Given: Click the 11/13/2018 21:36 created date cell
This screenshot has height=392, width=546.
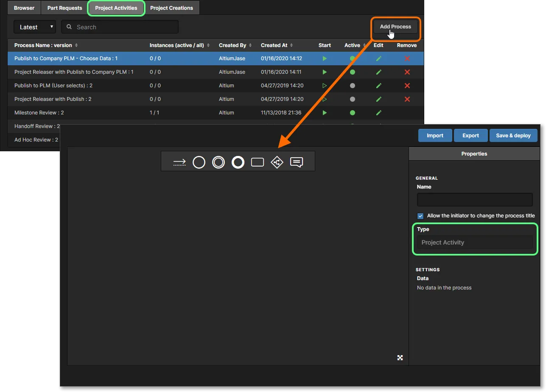Looking at the screenshot, I should [281, 113].
